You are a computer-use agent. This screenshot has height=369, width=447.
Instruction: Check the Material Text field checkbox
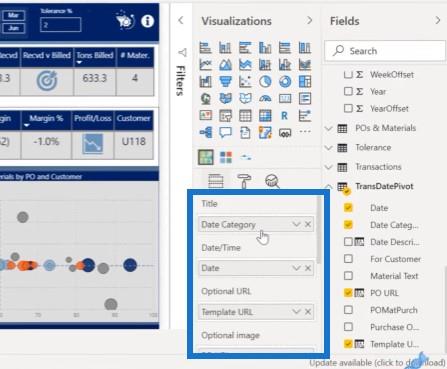[348, 276]
